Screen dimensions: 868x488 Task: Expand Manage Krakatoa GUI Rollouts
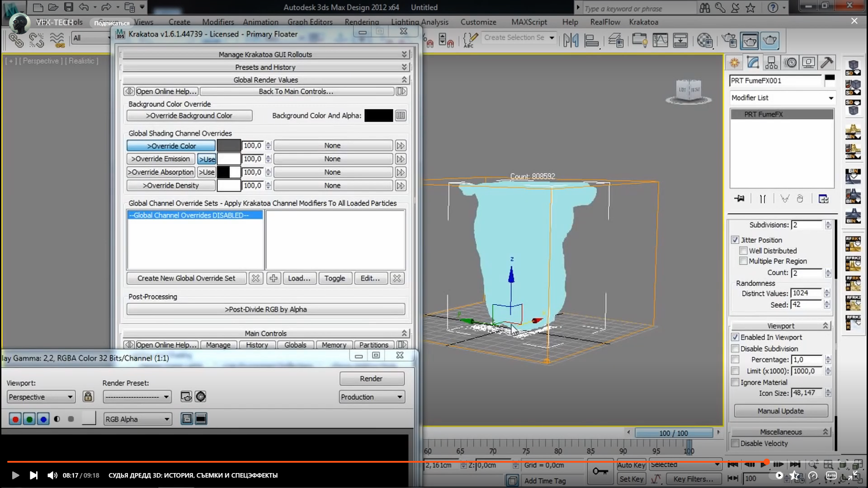(x=265, y=55)
